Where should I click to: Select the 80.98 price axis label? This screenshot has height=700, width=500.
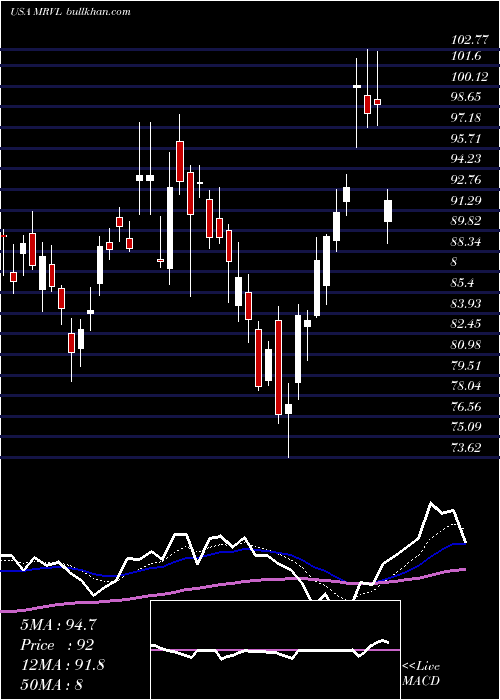click(466, 345)
